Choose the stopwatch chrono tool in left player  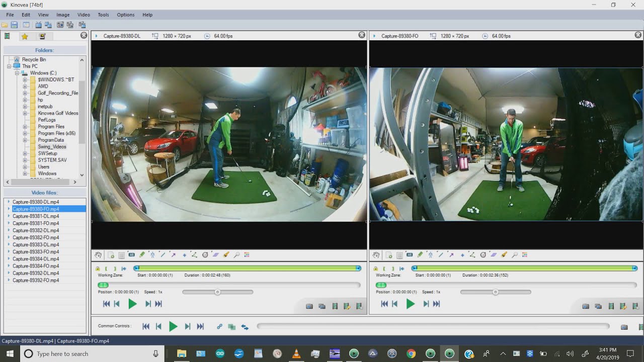[205, 255]
